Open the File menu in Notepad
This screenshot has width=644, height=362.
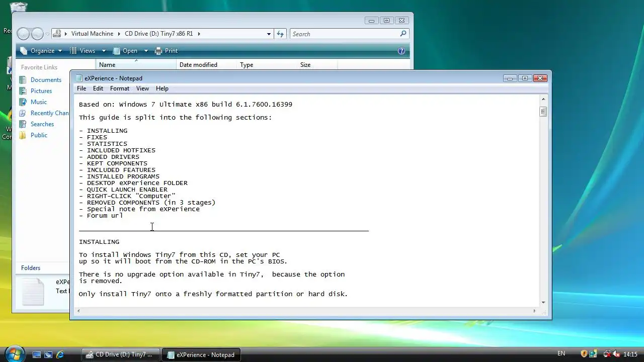tap(81, 88)
